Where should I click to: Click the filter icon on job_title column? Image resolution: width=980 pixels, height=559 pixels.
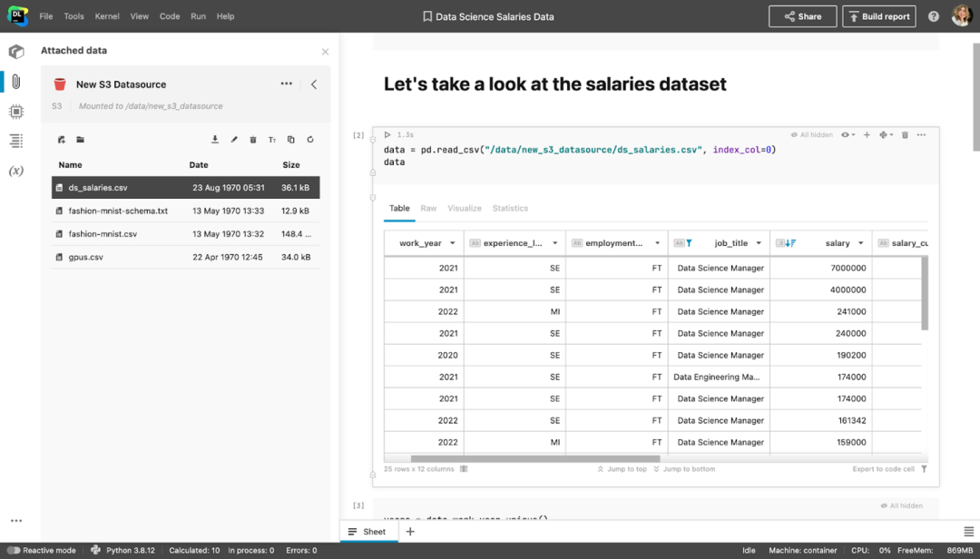689,243
